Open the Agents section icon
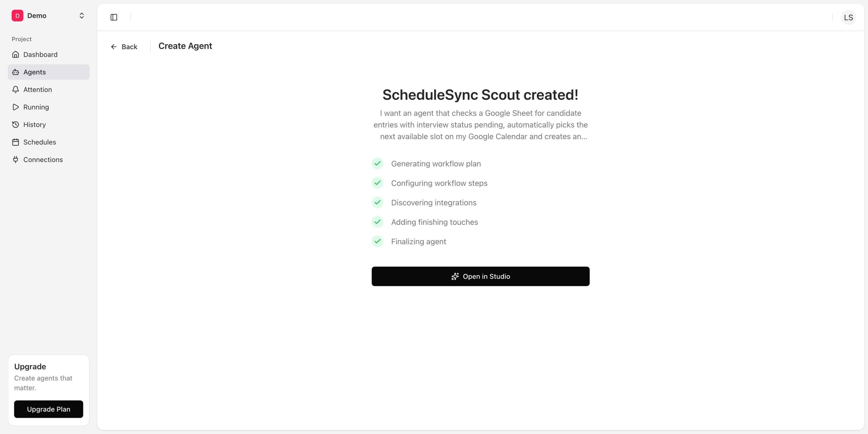This screenshot has height=434, width=868. (16, 72)
